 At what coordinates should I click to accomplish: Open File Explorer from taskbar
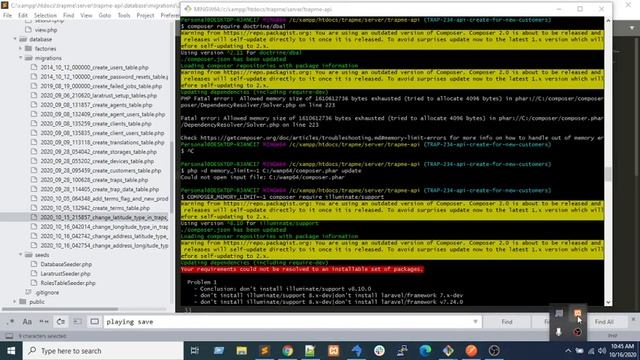point(242,351)
